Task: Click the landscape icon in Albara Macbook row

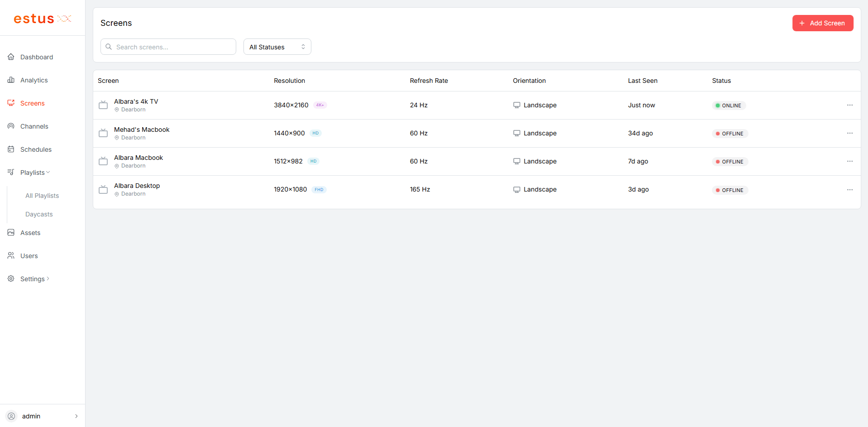Action: tap(517, 161)
